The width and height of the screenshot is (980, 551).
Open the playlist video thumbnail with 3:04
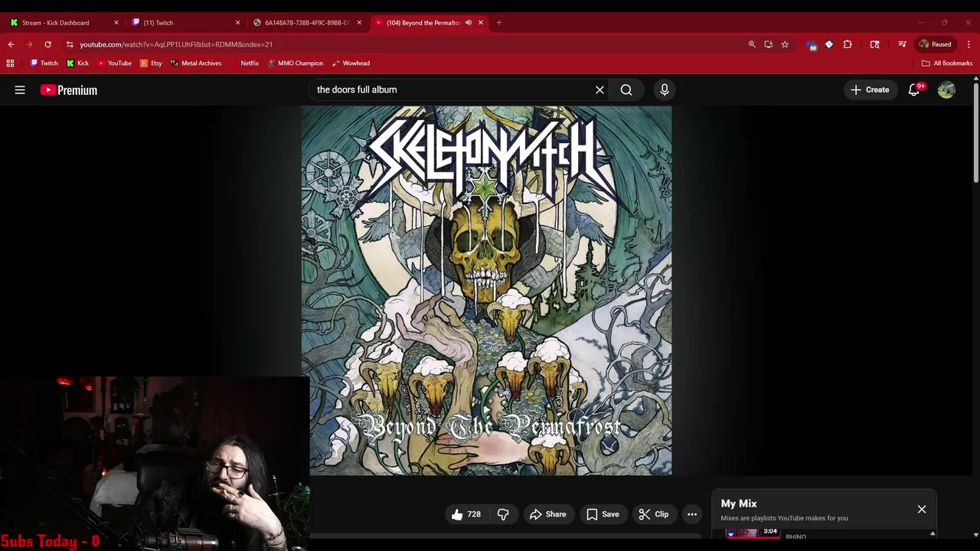click(x=753, y=533)
